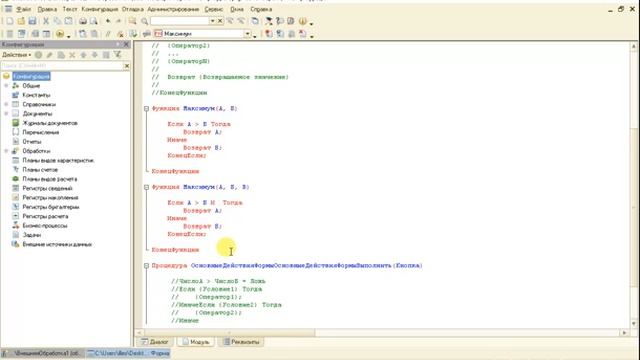Click the New document toolbar icon
The height and width of the screenshot is (360, 640).
click(x=9, y=21)
